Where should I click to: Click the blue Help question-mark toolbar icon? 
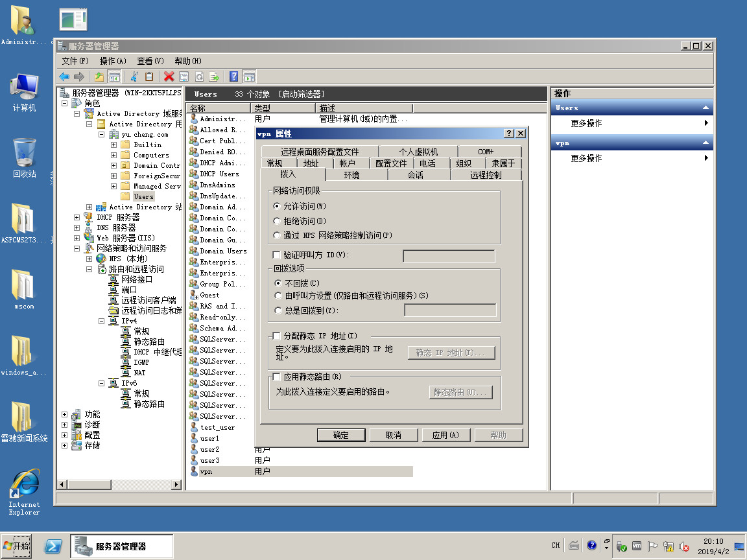[x=234, y=76]
